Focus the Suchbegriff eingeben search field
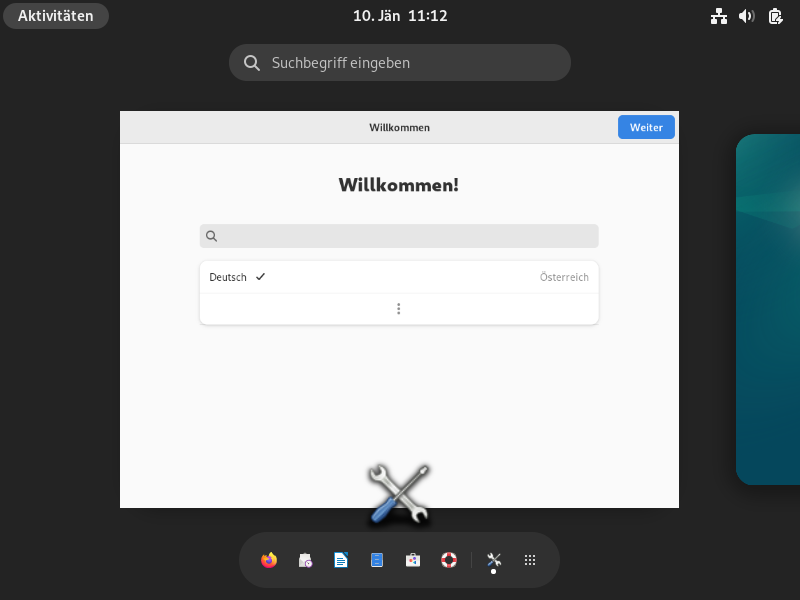Screen dimensions: 800x600 [x=399, y=62]
